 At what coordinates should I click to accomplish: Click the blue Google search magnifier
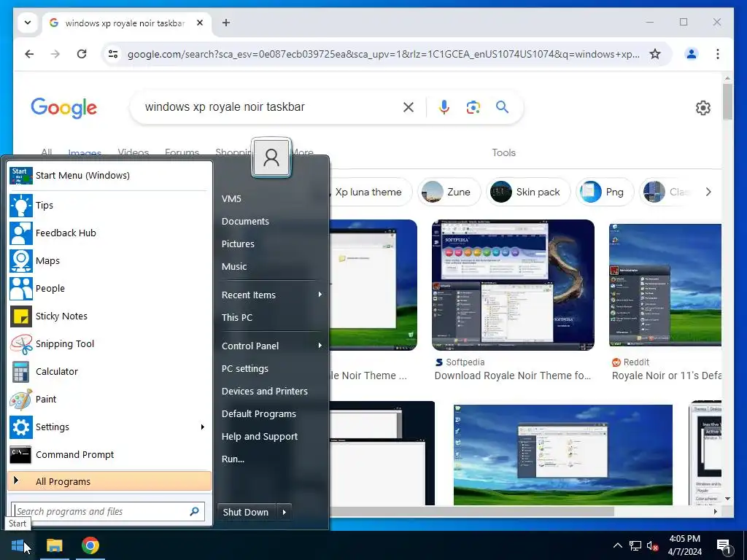pos(502,106)
